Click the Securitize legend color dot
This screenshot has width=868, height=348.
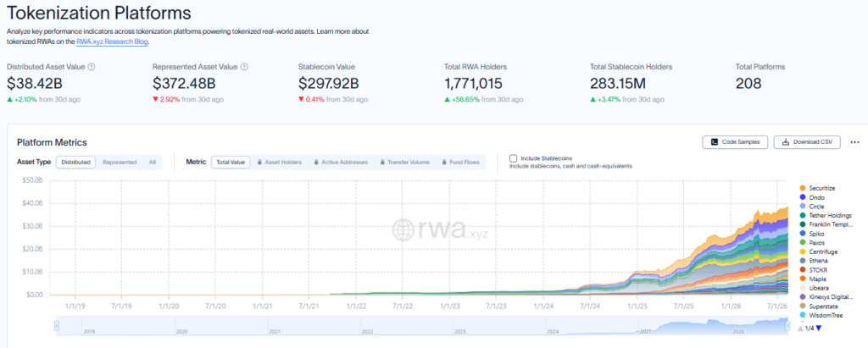803,188
